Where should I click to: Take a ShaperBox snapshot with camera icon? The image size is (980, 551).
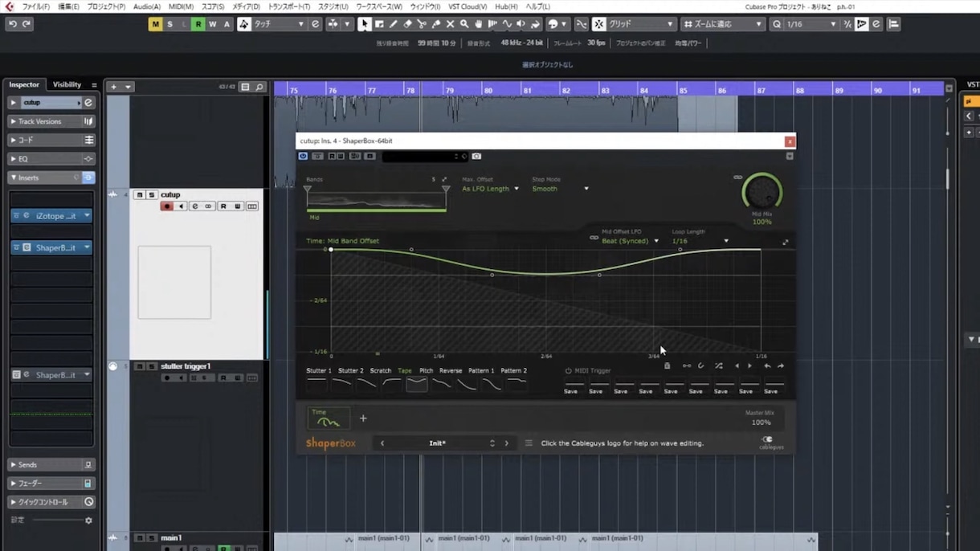click(x=476, y=157)
